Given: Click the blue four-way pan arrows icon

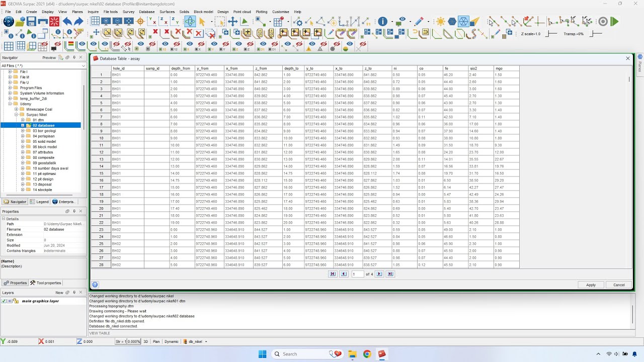Looking at the screenshot, I should pos(232,22).
